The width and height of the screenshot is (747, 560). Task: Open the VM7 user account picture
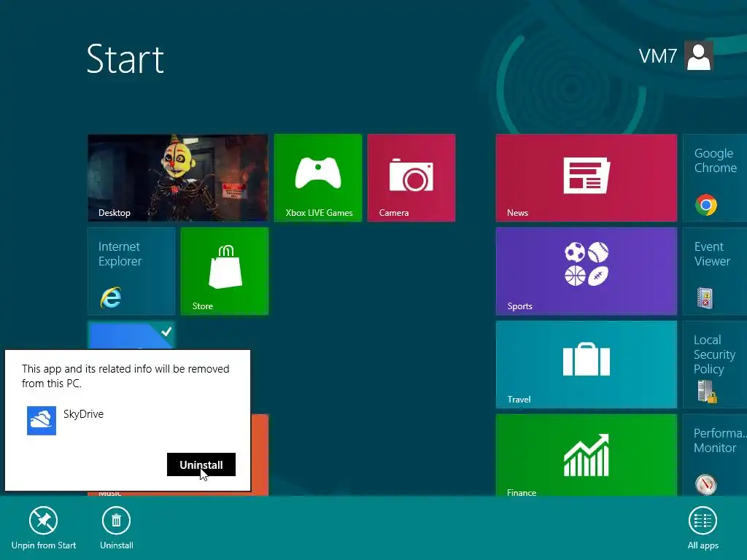(x=698, y=55)
